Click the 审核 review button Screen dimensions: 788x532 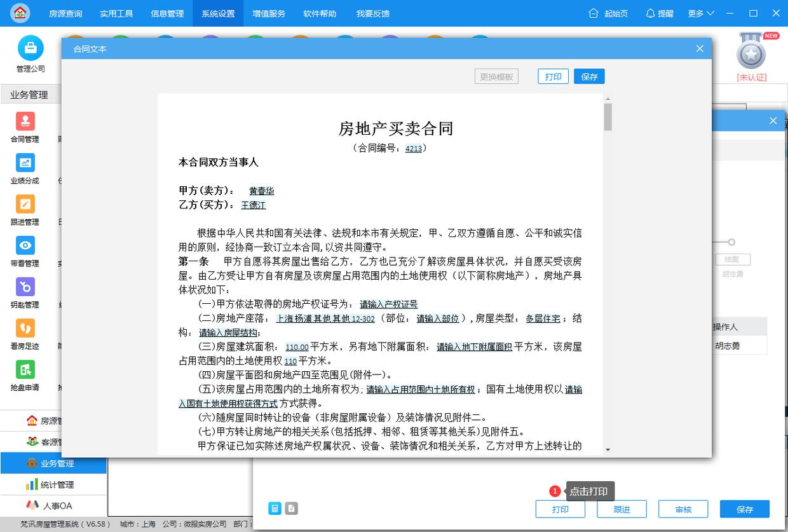(682, 508)
